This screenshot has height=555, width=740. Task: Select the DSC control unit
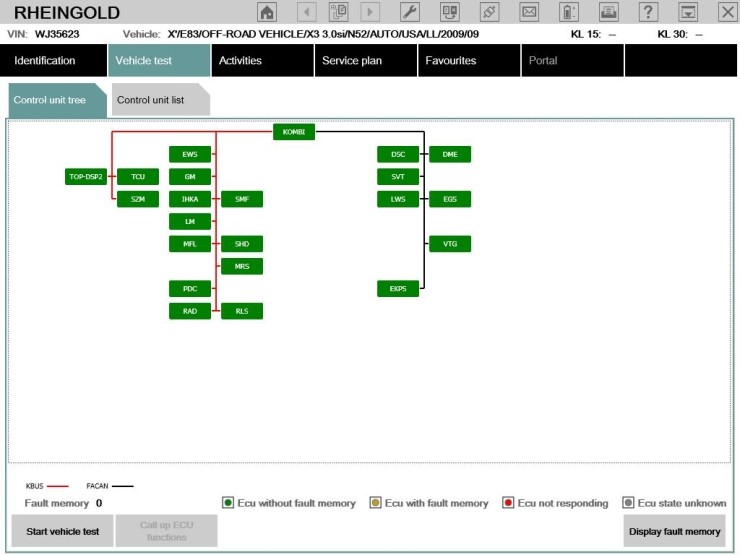pos(398,154)
